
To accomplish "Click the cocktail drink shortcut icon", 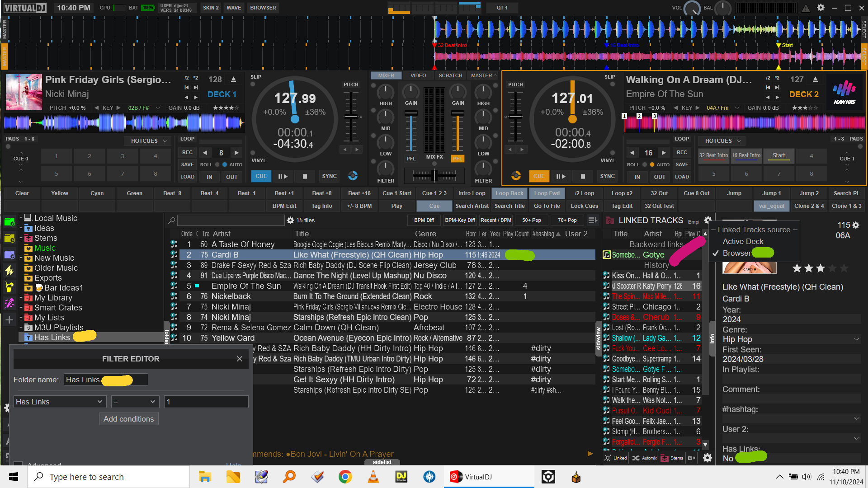I will pyautogui.click(x=9, y=287).
